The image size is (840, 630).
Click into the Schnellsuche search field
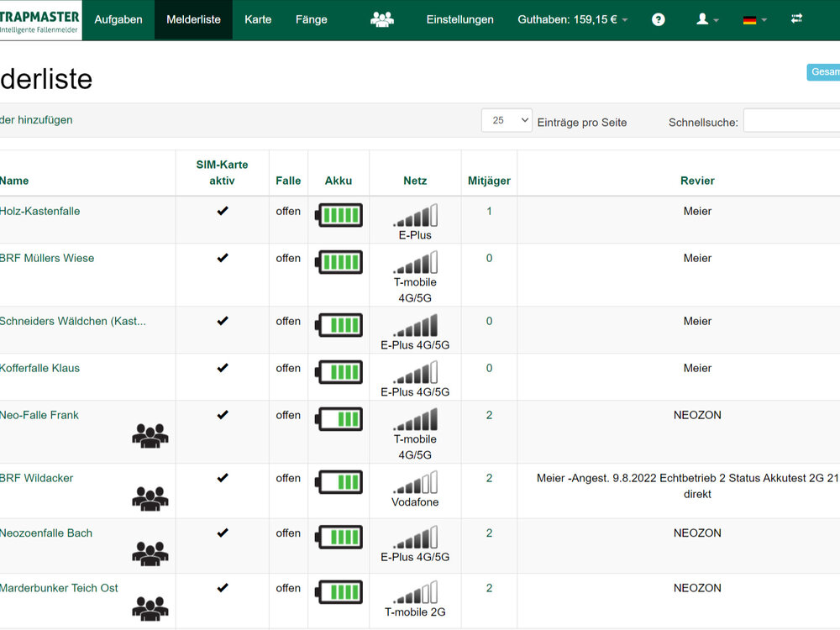point(791,121)
